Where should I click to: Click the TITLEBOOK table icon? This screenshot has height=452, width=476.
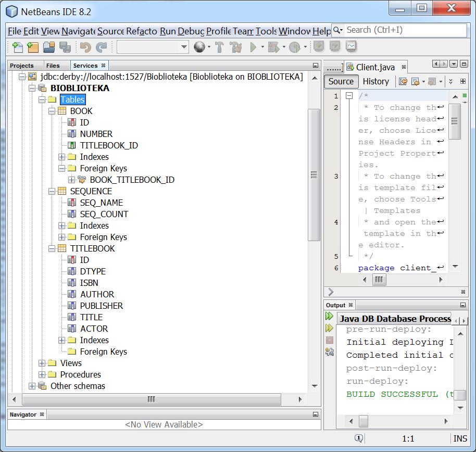pos(62,248)
